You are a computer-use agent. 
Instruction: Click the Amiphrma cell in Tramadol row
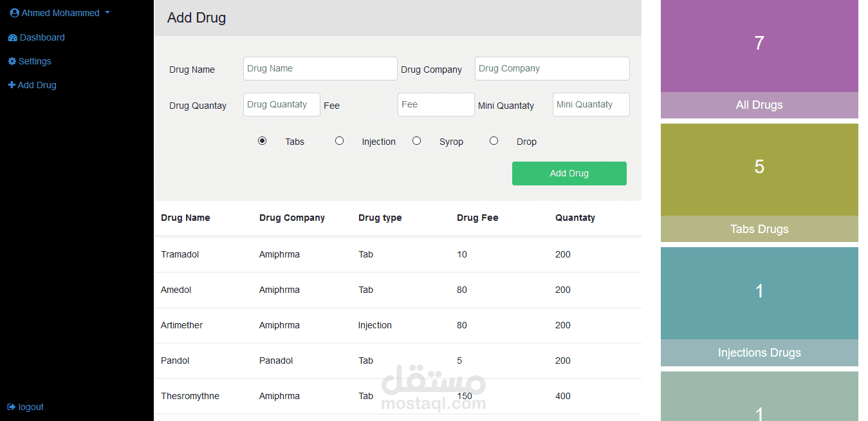pos(279,254)
